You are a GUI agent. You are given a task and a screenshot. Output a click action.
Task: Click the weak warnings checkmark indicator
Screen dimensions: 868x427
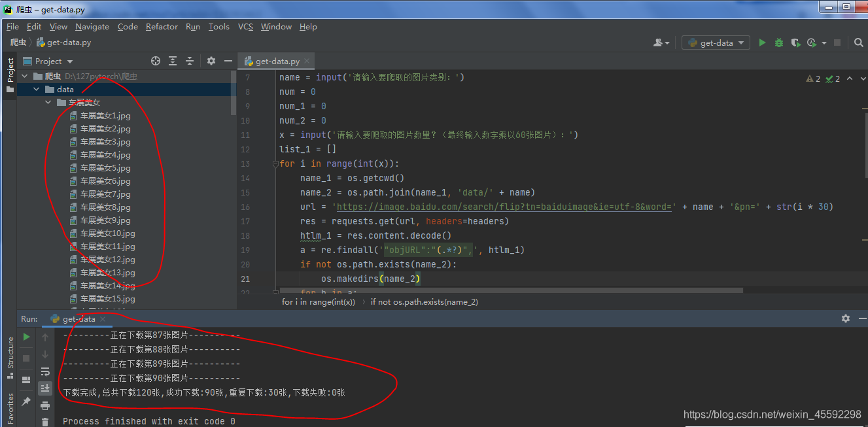(833, 78)
